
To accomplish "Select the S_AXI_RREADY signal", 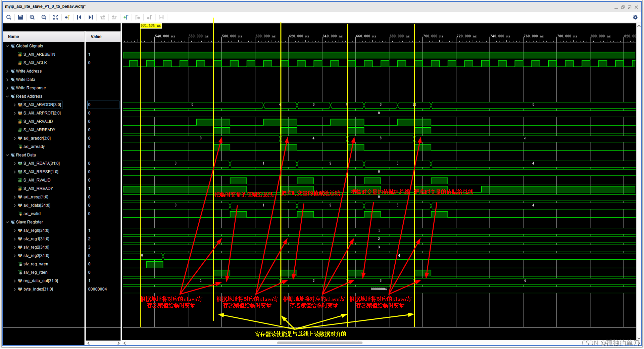I will 38,189.
